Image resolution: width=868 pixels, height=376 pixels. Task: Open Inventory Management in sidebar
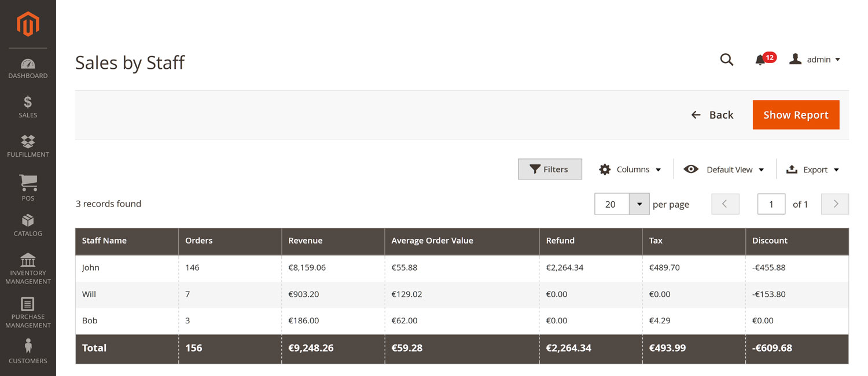(x=28, y=269)
